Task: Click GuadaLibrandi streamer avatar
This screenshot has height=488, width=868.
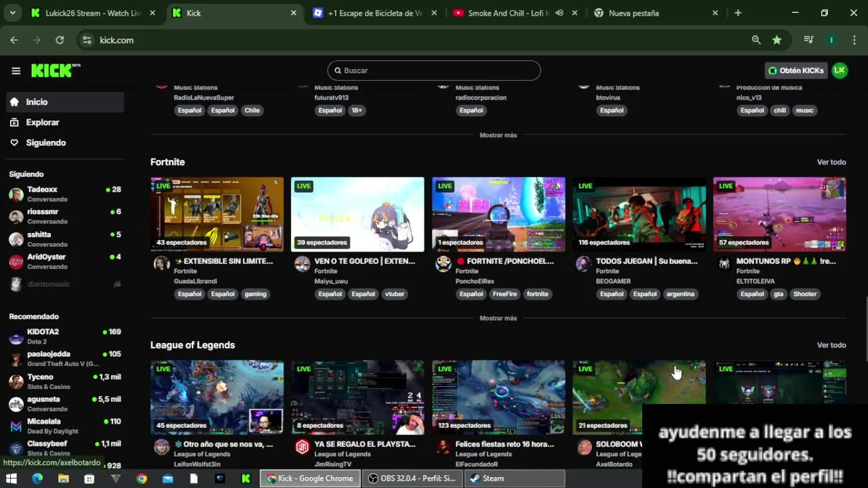Action: 161,264
